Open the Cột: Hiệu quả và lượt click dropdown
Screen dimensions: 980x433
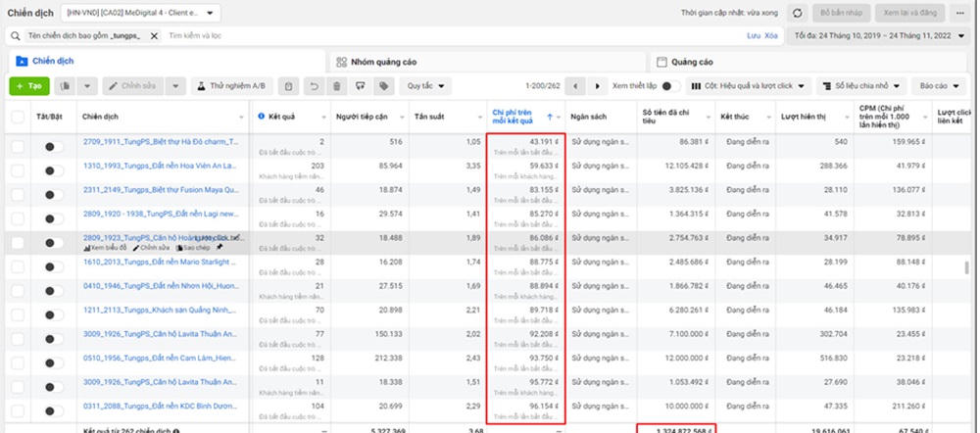(750, 86)
